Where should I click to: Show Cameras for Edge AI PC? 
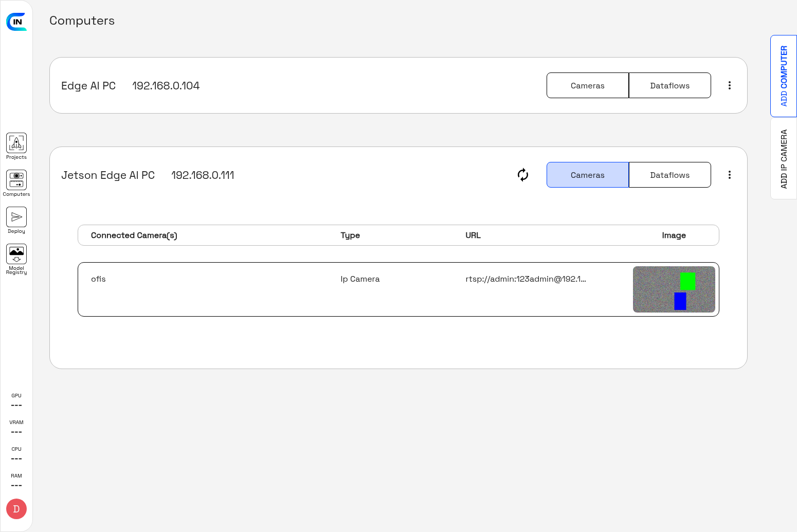pyautogui.click(x=587, y=85)
